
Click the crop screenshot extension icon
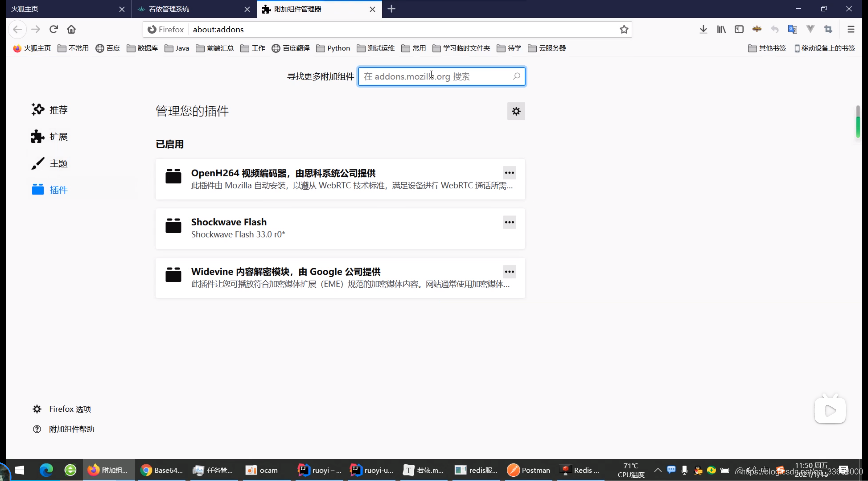click(x=828, y=29)
